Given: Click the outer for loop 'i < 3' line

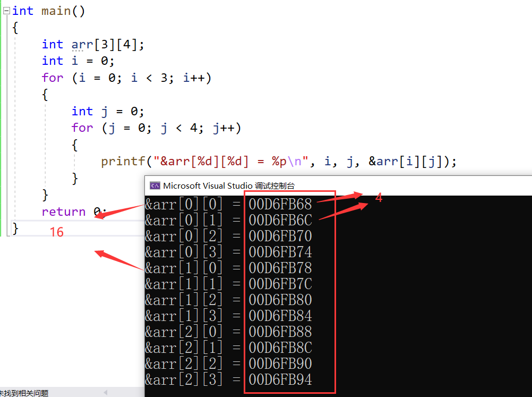Looking at the screenshot, I should pyautogui.click(x=126, y=78).
